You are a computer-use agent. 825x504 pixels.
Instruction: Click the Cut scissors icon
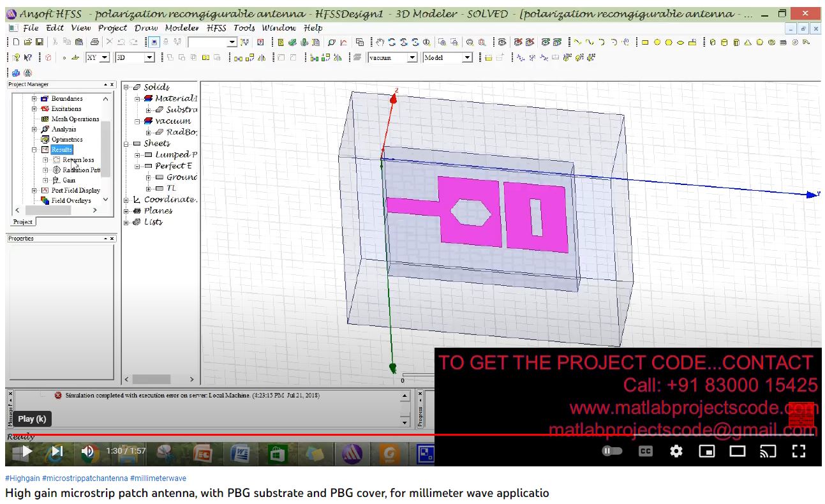pos(56,42)
